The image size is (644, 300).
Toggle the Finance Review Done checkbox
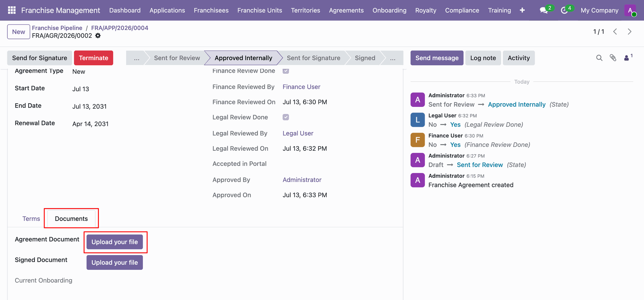pyautogui.click(x=286, y=71)
